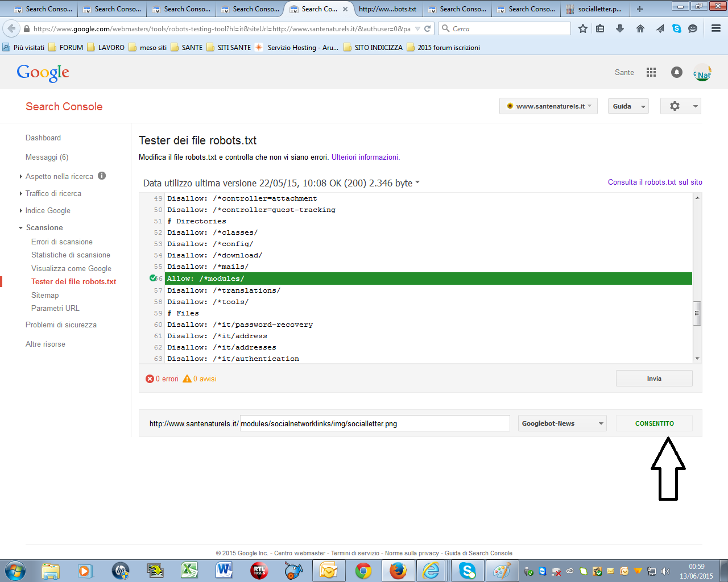Image resolution: width=728 pixels, height=582 pixels.
Task: Open the Firefox hamburger menu
Action: point(716,28)
